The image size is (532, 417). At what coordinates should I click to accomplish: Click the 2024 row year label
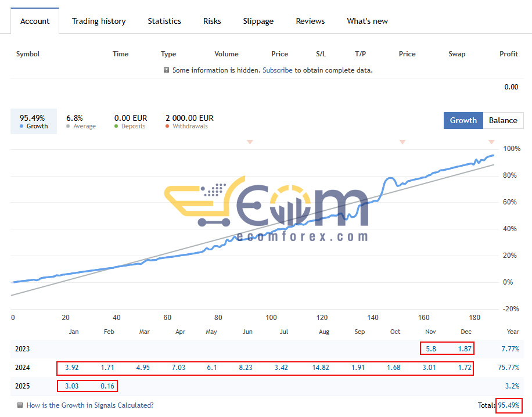(23, 368)
